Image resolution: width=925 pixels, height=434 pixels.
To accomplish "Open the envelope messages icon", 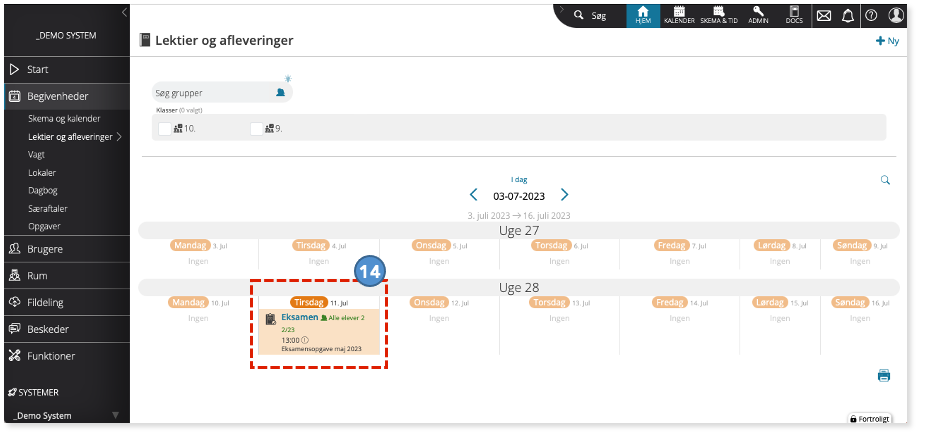I will coord(824,16).
